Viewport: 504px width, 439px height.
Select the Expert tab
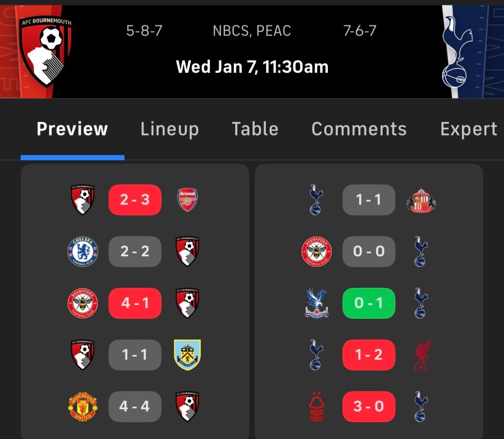pyautogui.click(x=469, y=129)
